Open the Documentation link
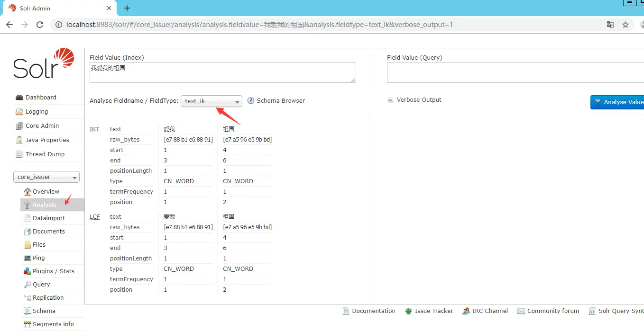 (x=374, y=311)
